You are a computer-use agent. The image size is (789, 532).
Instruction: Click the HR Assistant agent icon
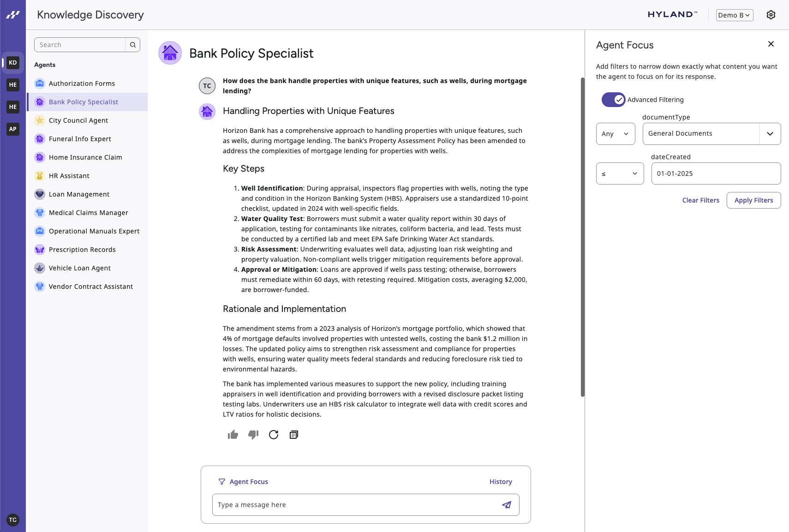[x=40, y=176]
